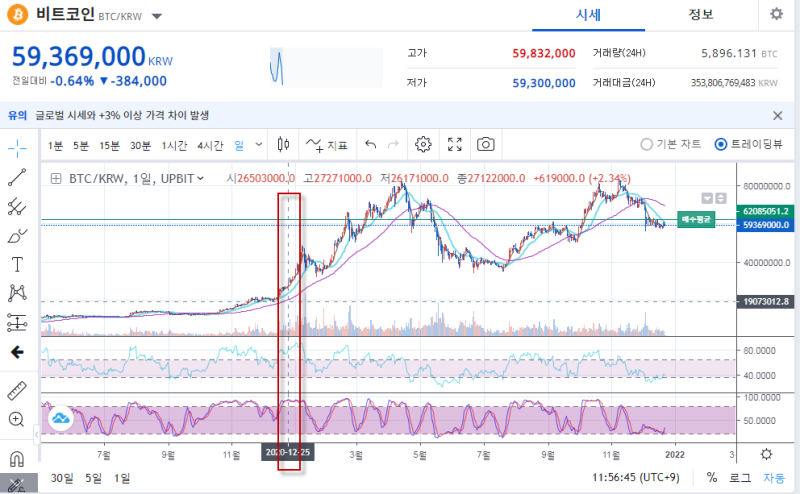Select the ruler measure tool
This screenshot has height=494, width=800.
coord(17,391)
